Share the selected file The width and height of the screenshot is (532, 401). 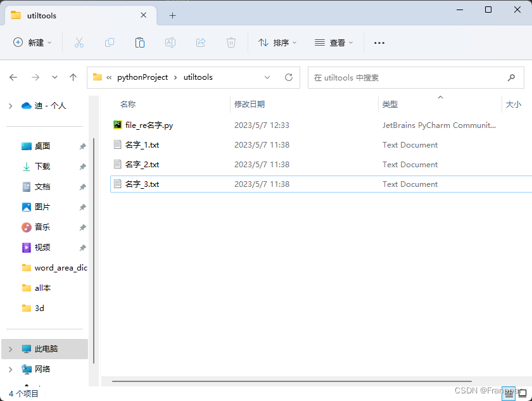200,42
